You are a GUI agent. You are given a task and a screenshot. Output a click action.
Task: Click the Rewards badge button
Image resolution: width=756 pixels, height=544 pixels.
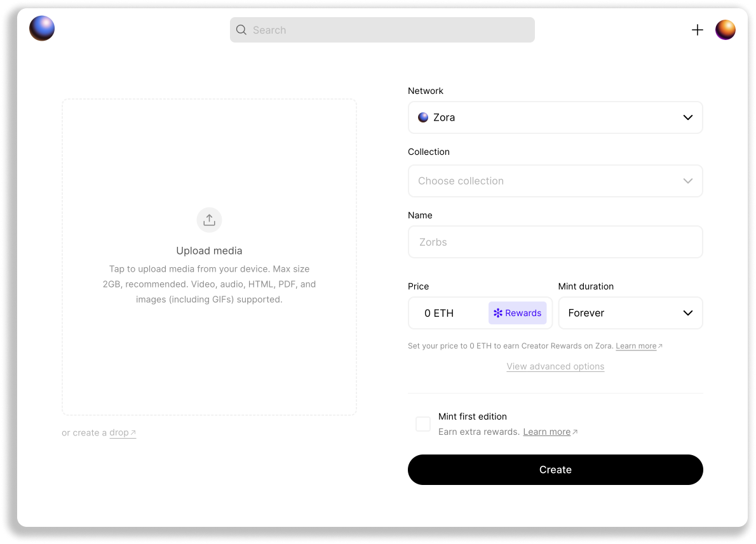tap(517, 313)
